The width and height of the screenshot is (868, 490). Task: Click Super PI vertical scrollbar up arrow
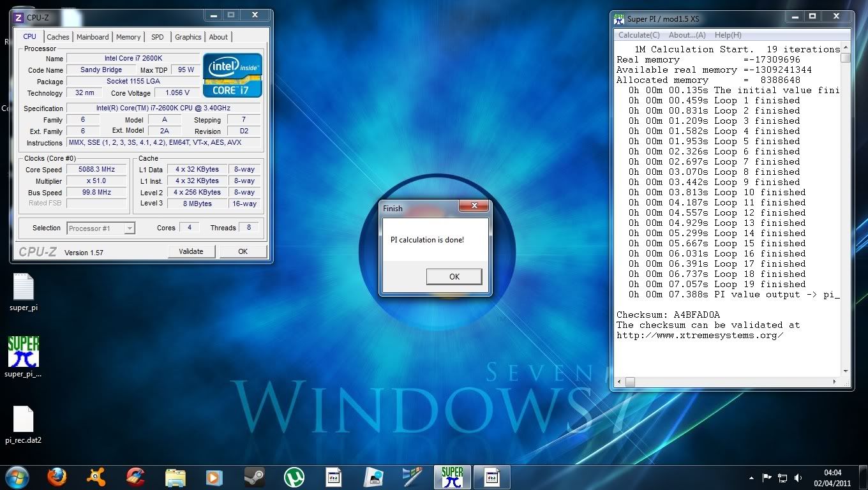point(846,48)
